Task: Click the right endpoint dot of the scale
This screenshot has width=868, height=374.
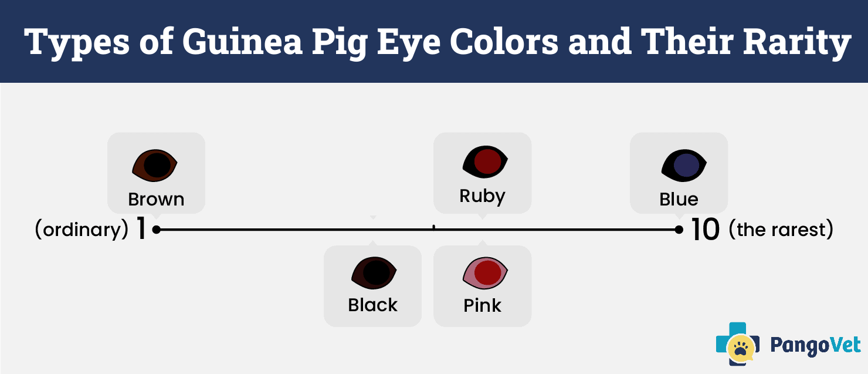Action: tap(679, 230)
